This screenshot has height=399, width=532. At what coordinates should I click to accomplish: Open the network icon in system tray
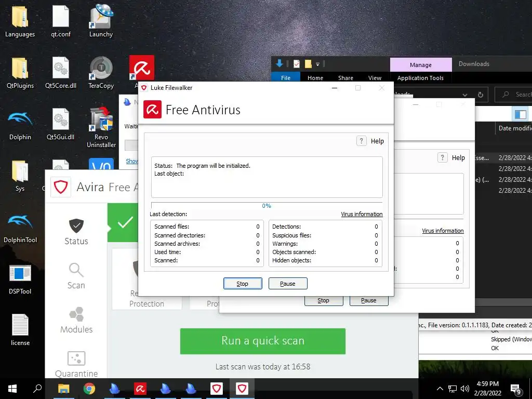click(453, 389)
